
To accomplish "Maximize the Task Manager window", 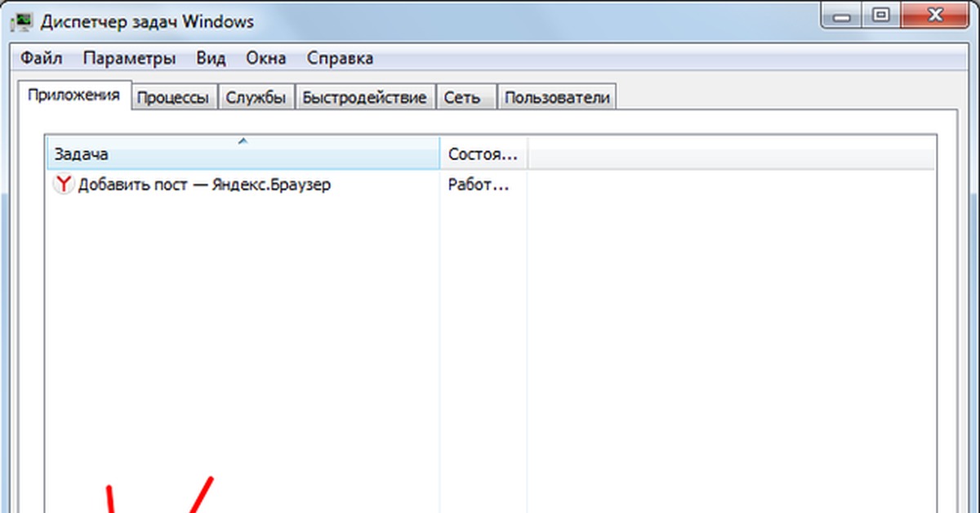I will tap(880, 14).
